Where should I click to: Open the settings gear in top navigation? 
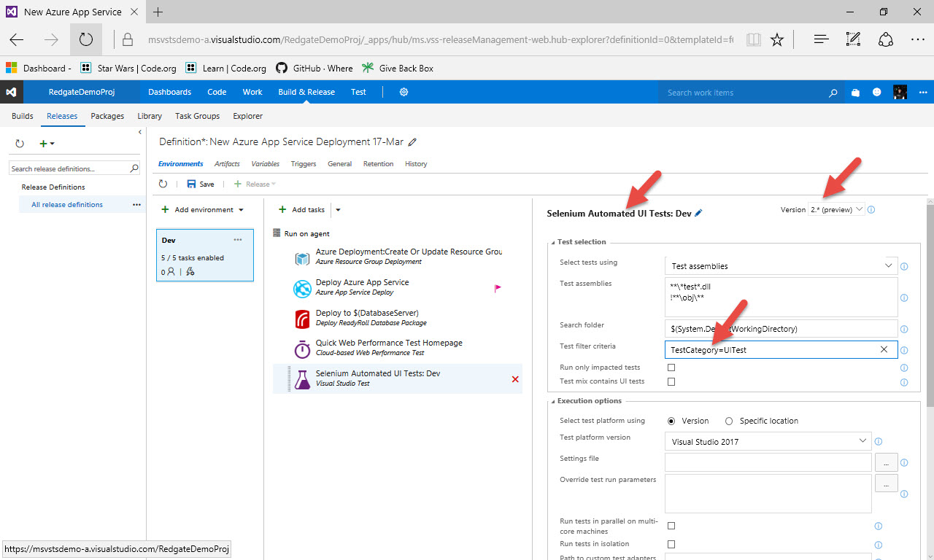[404, 92]
